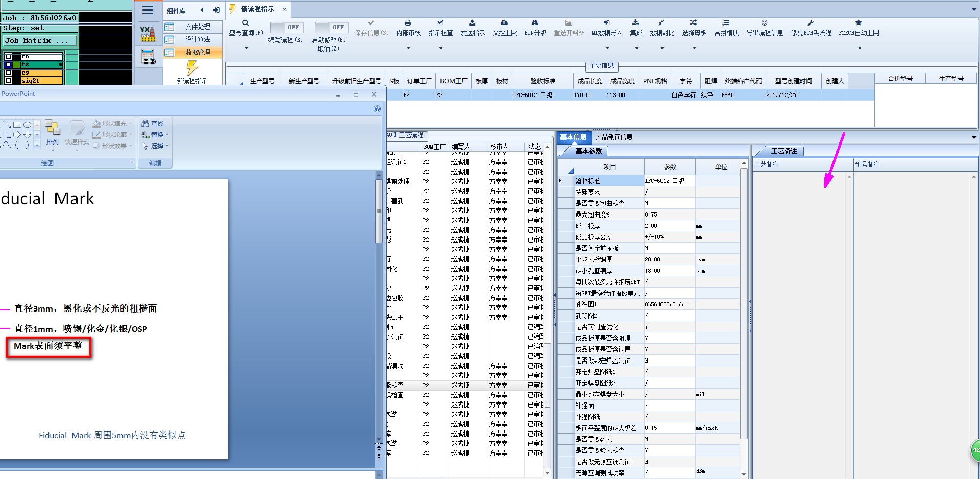
Task: Toggle the 启动修改(E) OFF switch
Action: (331, 28)
